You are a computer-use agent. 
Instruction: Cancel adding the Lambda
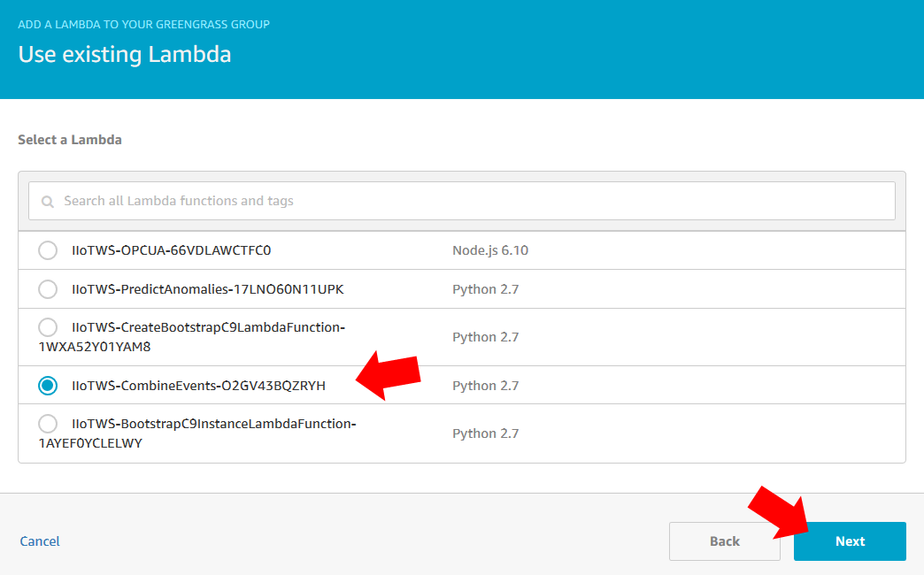pos(40,541)
